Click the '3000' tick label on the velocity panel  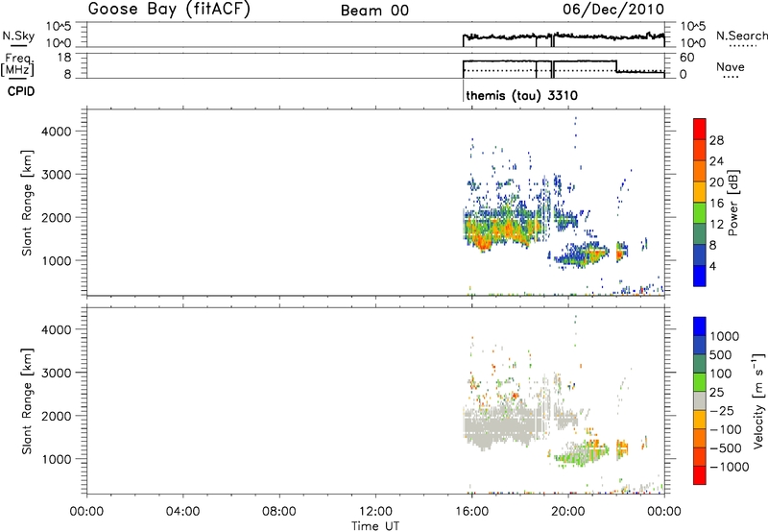(57, 373)
